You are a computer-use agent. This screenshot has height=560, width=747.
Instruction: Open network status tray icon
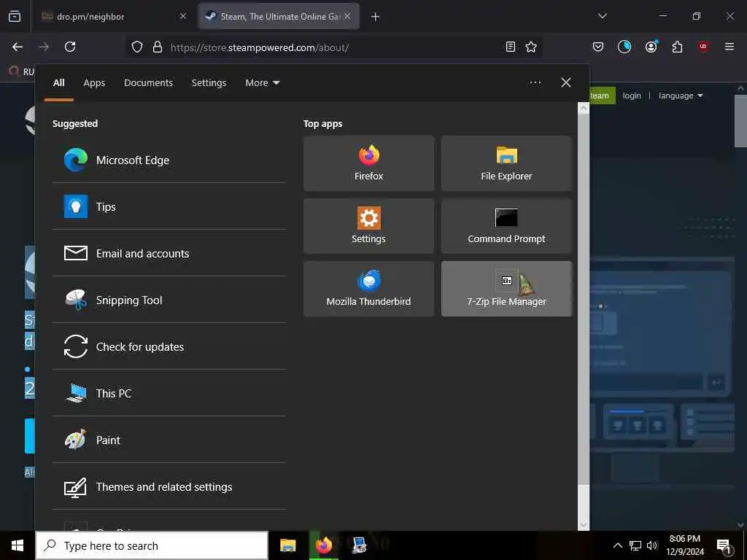[x=635, y=545]
